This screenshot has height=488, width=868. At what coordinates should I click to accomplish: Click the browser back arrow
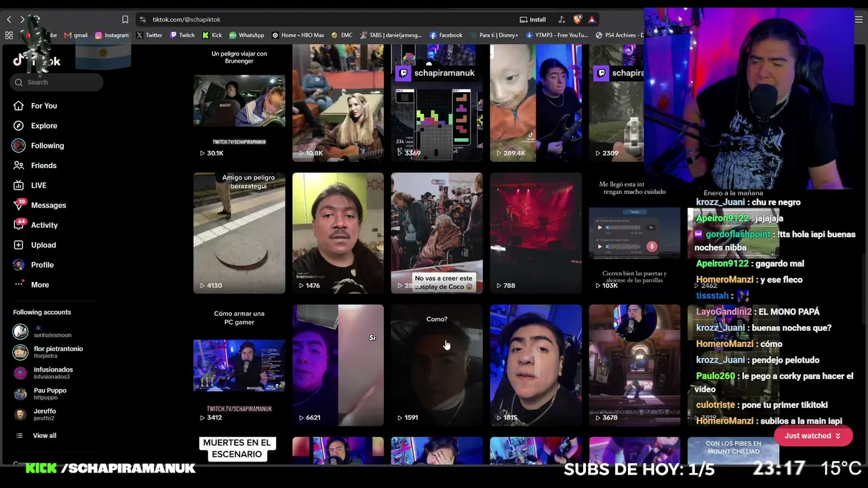(9, 20)
